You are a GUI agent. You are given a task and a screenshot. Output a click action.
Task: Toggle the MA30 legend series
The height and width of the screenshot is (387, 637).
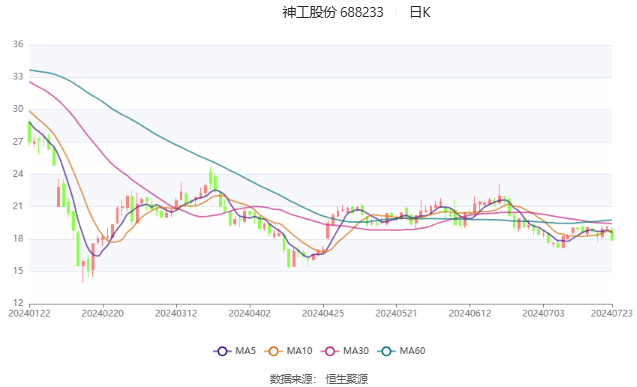345,351
